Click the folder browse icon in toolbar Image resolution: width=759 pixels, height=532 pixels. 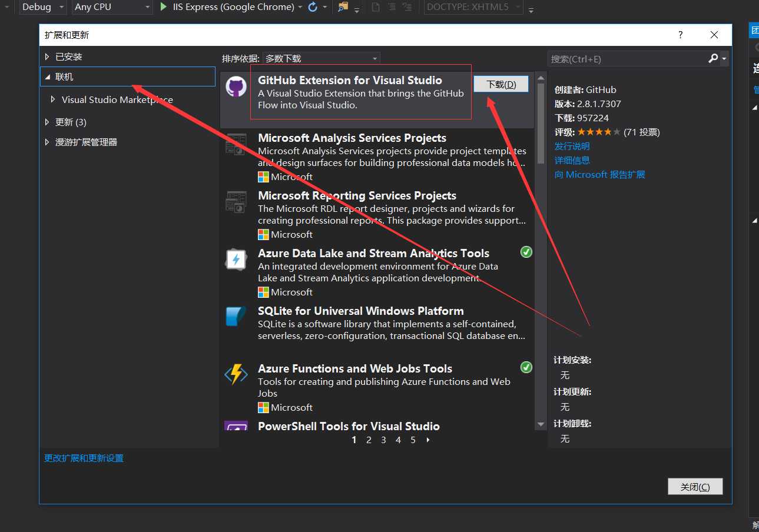click(343, 7)
